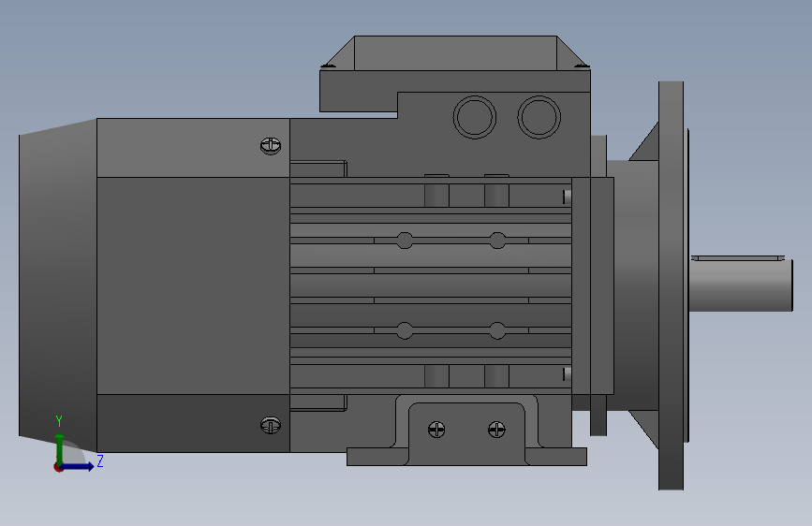Select the right screw on terminal box lid
812x526 pixels.
click(x=582, y=66)
